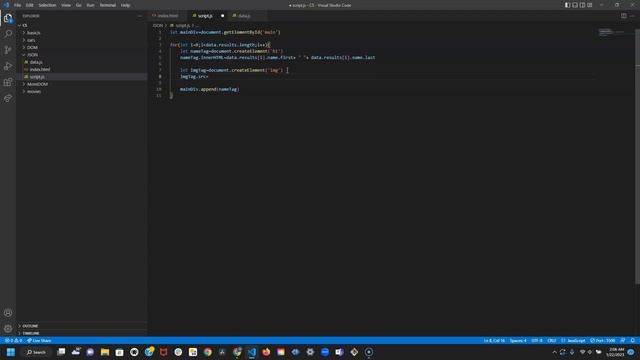Click the split editor icon
Viewport: 640px width, 360px height.
pos(624,16)
